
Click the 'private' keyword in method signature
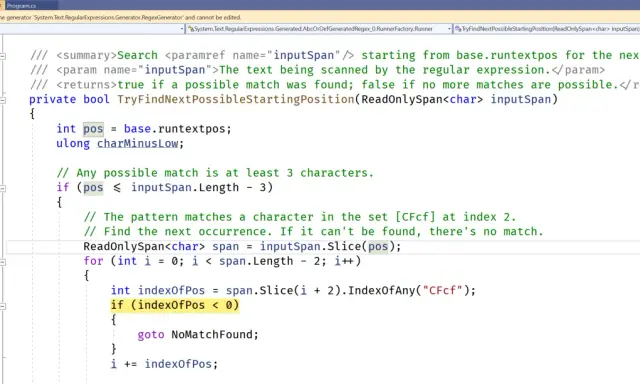tap(53, 99)
